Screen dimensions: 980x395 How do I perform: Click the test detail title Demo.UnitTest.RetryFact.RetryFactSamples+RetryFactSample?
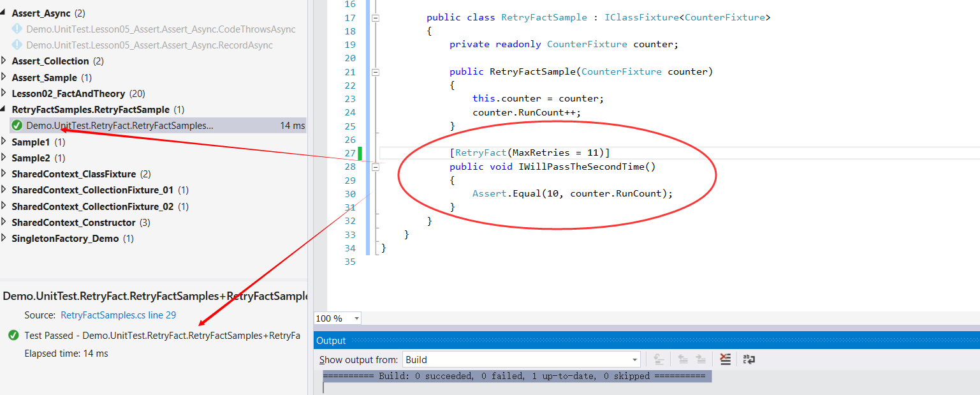tap(155, 296)
